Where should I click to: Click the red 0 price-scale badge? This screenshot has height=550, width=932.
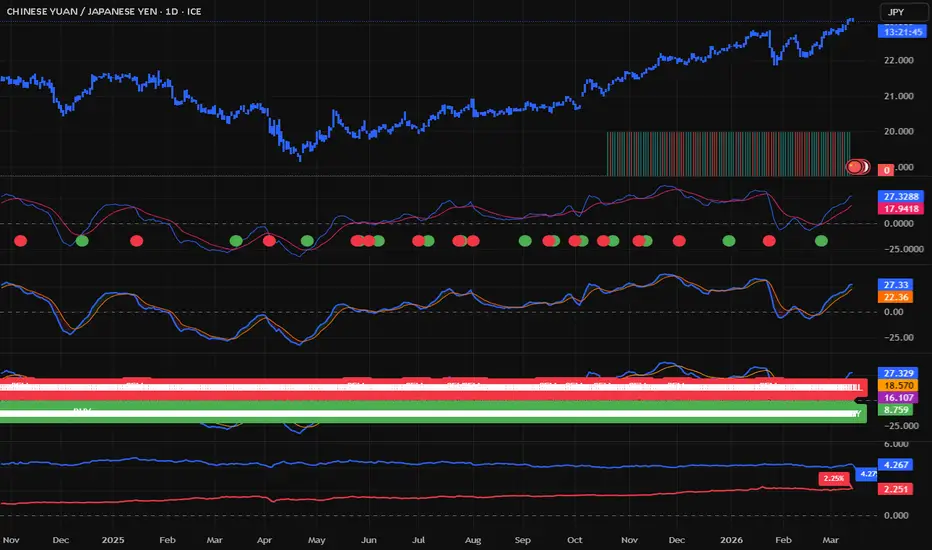point(886,170)
